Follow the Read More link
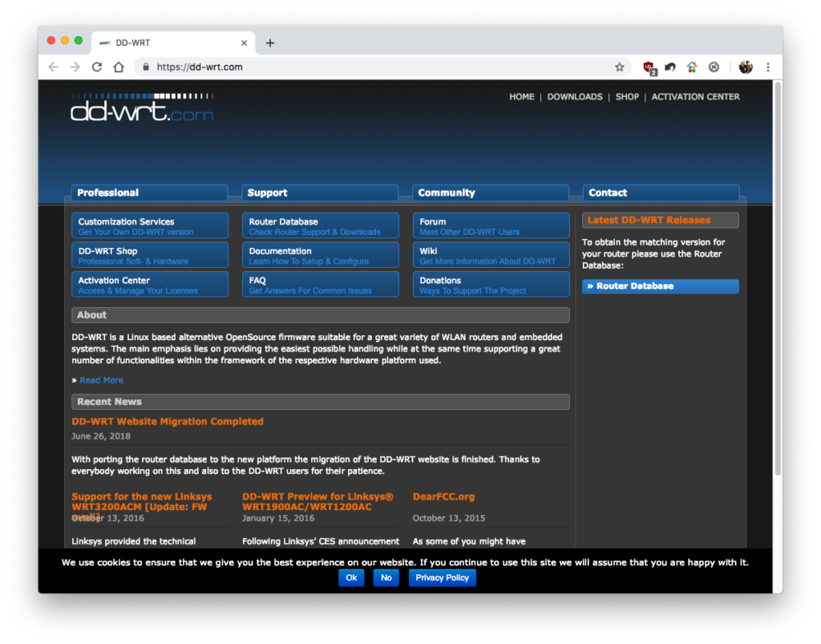 (x=102, y=380)
